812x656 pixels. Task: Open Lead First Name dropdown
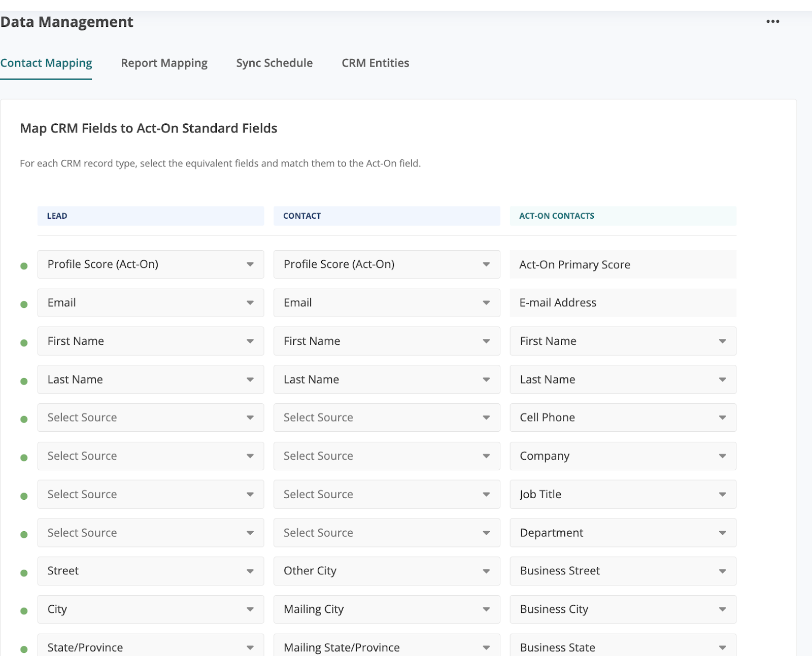151,341
